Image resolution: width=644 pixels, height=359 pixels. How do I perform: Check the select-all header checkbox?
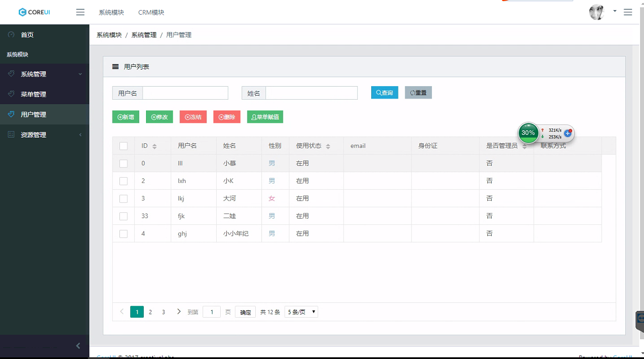pyautogui.click(x=123, y=146)
